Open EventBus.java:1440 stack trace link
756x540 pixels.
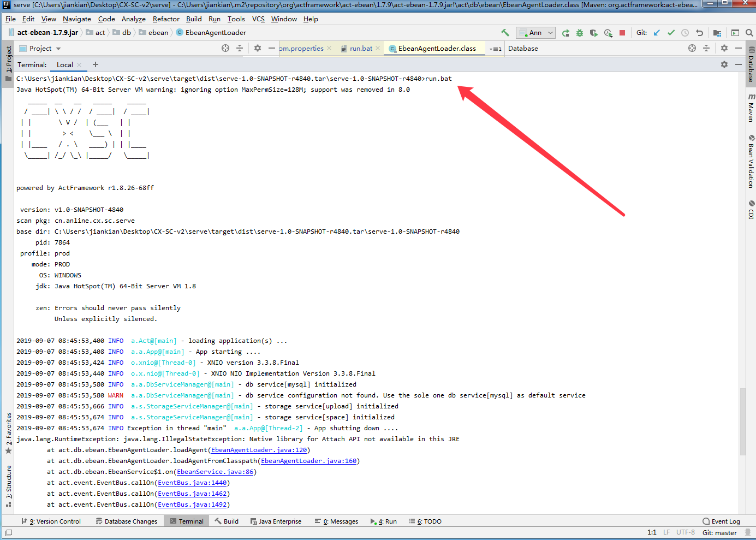tap(192, 483)
